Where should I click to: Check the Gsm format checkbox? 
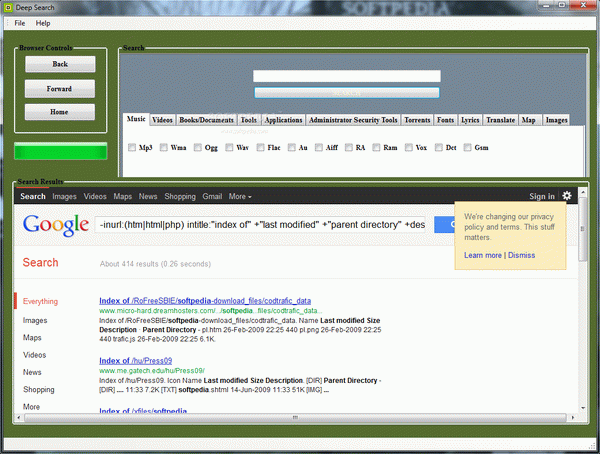[x=467, y=147]
